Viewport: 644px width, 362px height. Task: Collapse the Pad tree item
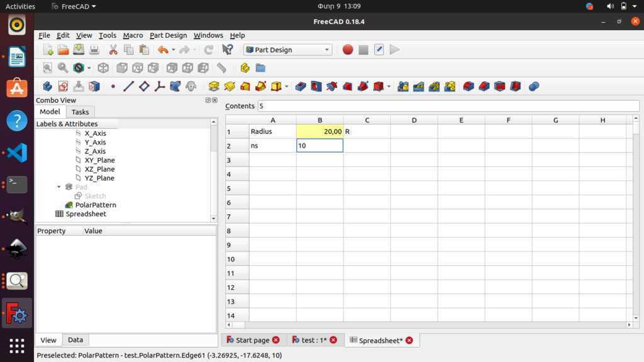click(x=58, y=187)
